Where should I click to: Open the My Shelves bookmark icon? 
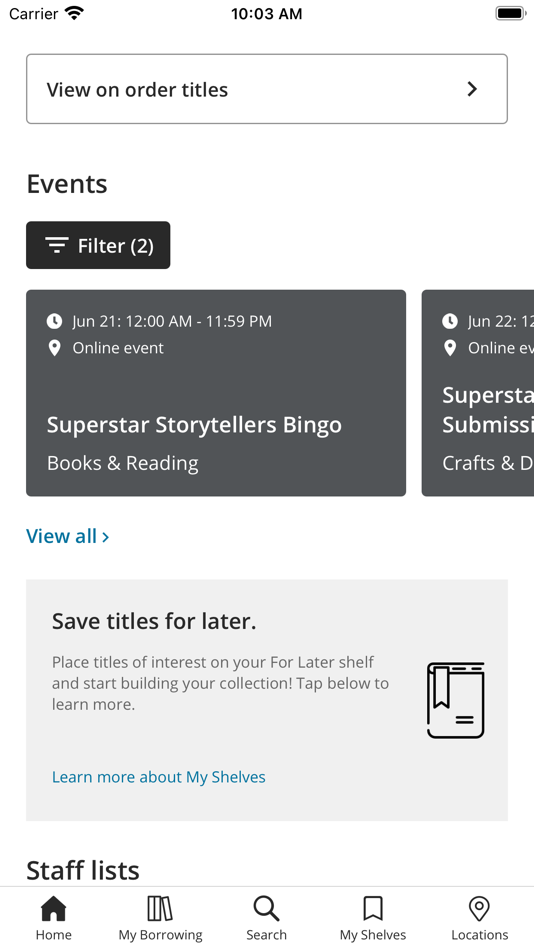pyautogui.click(x=373, y=909)
